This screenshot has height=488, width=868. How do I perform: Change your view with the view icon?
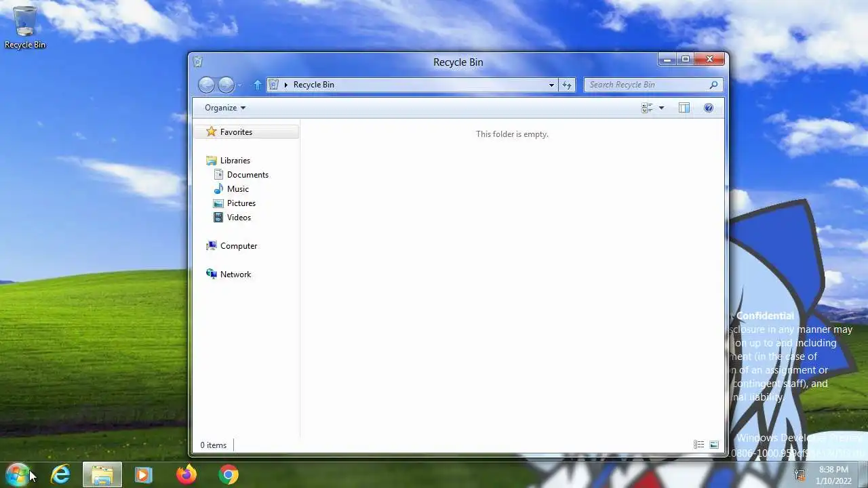pyautogui.click(x=647, y=108)
